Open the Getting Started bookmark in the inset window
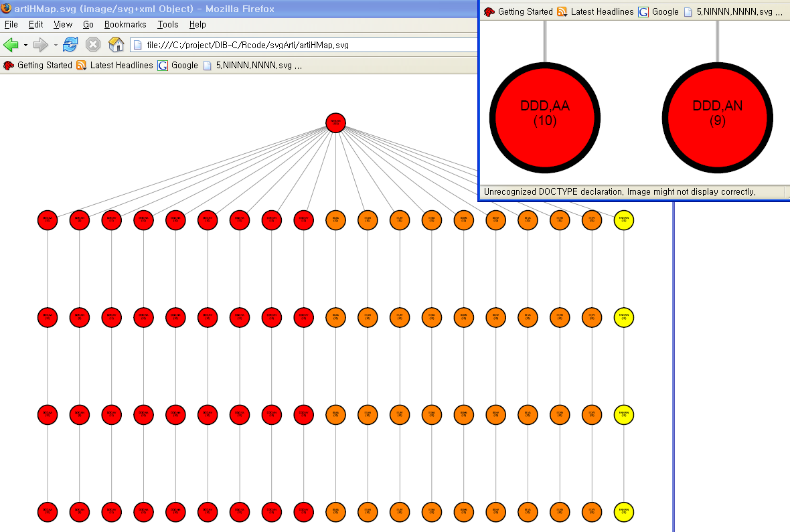 pos(518,11)
